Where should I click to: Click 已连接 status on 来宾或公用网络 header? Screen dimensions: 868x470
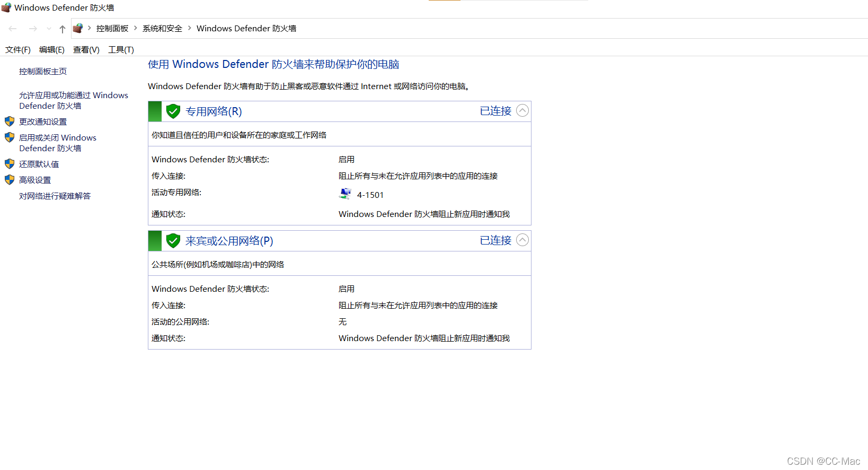(x=495, y=240)
